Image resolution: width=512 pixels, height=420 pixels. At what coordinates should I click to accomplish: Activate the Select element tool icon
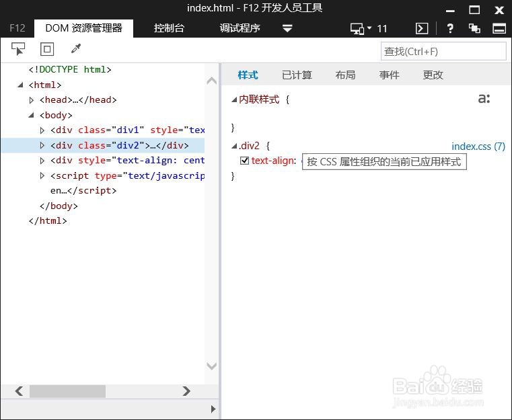tap(18, 49)
